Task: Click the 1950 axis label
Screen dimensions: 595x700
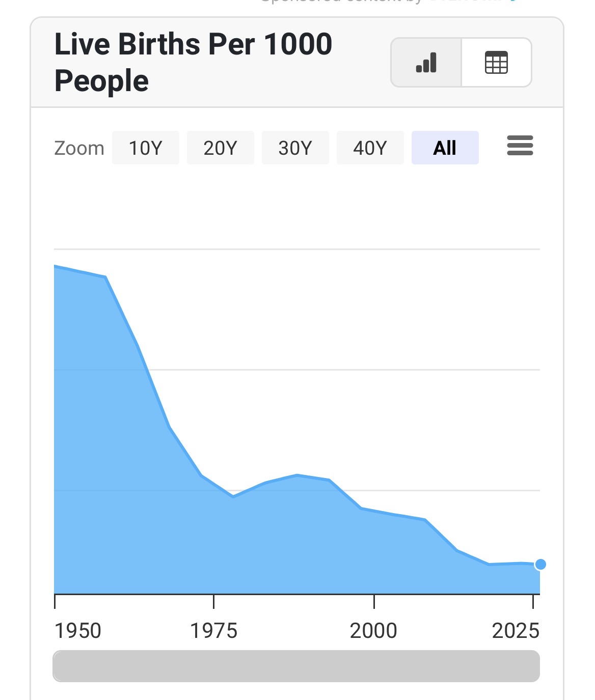Action: [x=78, y=631]
